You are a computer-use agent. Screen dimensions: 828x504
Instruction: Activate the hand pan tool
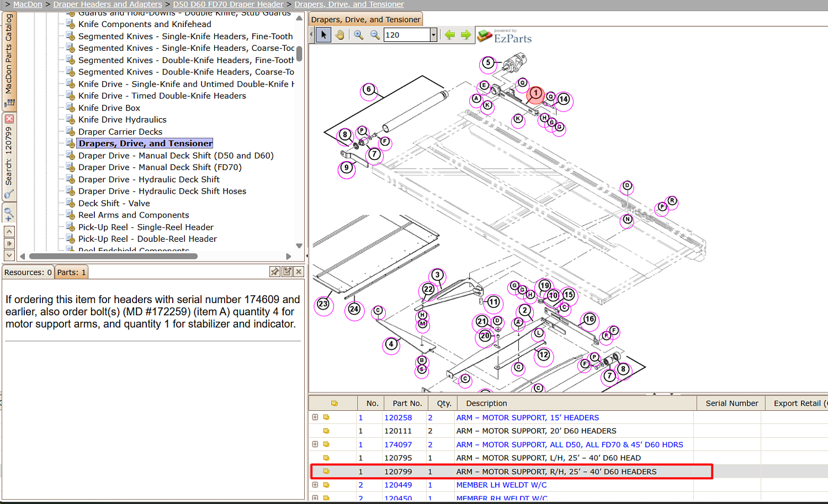[340, 35]
